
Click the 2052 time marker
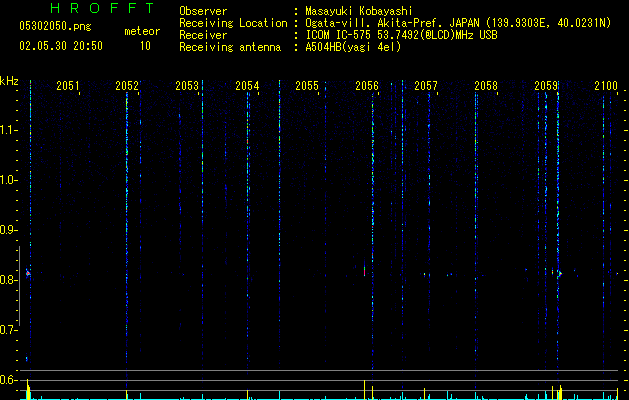(x=127, y=86)
